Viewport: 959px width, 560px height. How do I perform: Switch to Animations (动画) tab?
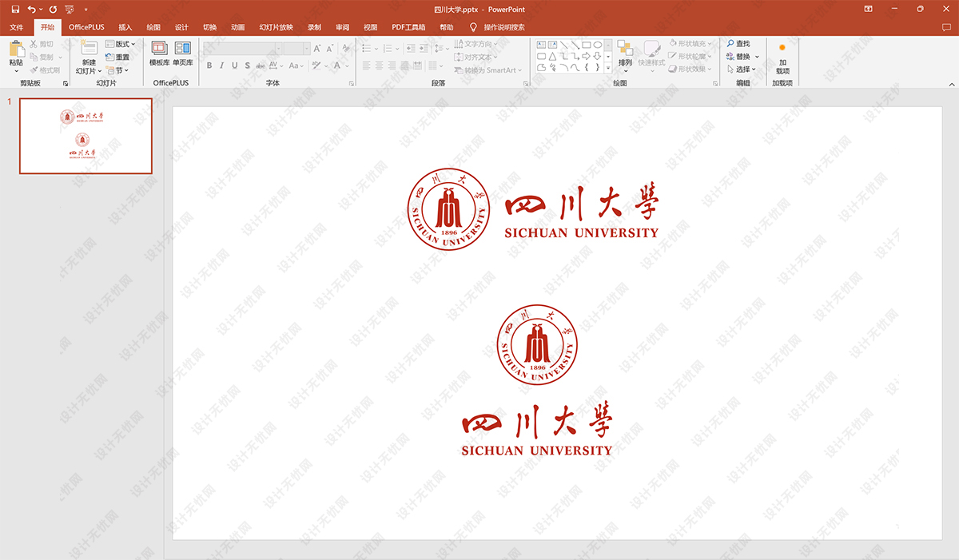point(237,27)
